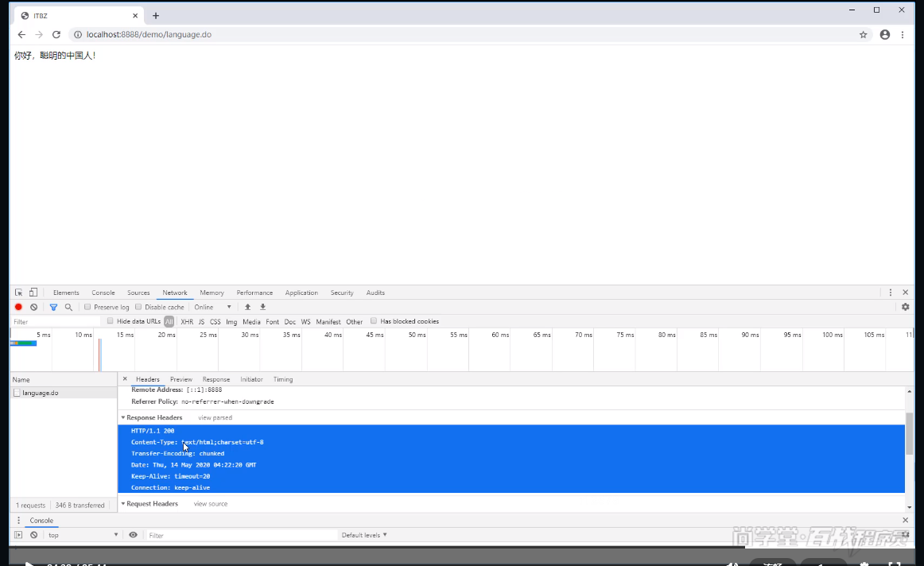Open the console context top dropdown
The height and width of the screenshot is (566, 924).
click(x=83, y=535)
